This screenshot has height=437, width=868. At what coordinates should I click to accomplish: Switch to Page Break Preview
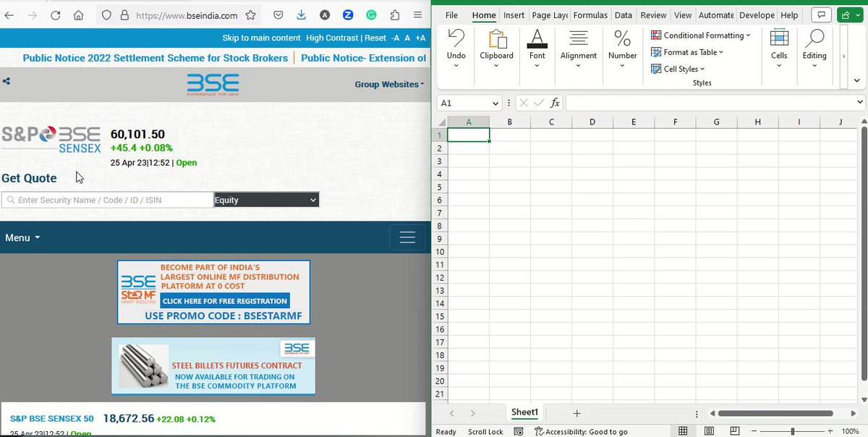(x=733, y=432)
